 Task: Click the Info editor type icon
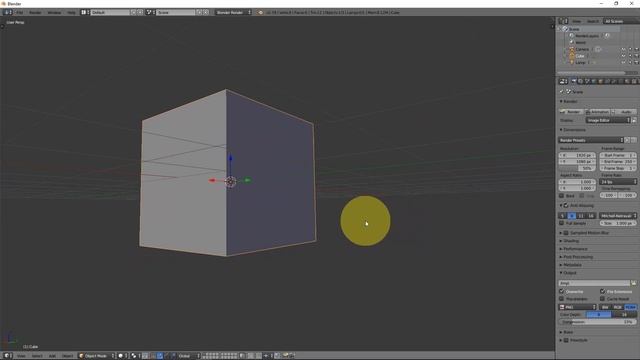7,13
